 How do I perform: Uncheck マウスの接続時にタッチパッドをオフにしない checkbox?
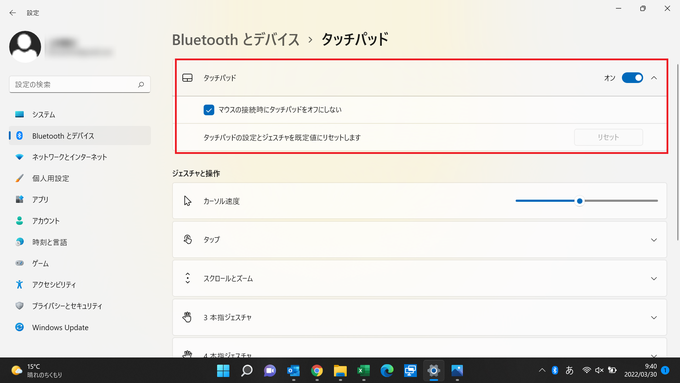pyautogui.click(x=209, y=110)
